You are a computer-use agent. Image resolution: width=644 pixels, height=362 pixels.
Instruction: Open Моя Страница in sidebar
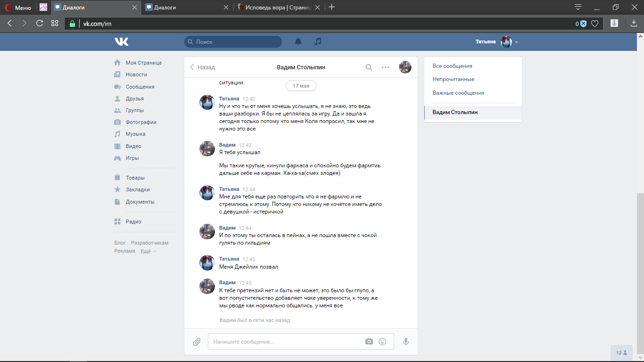(143, 63)
